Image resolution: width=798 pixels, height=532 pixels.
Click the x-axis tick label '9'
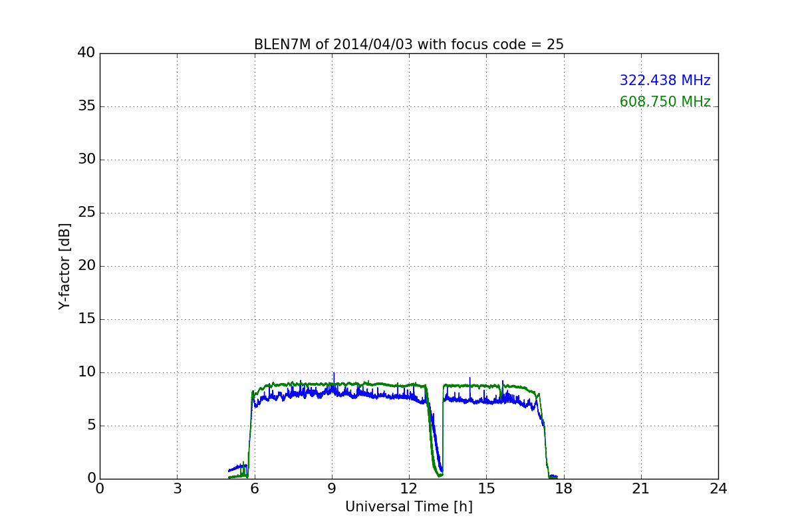[332, 489]
